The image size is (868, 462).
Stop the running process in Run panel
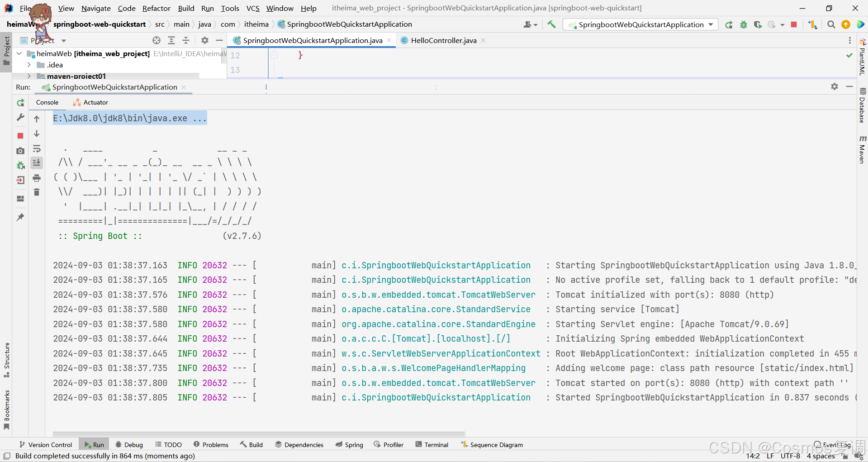pyautogui.click(x=20, y=135)
